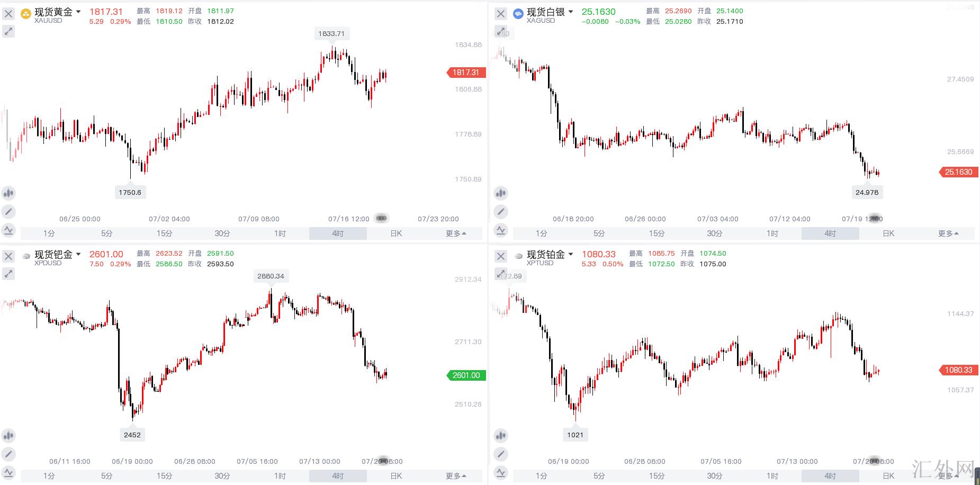Open the 现货钯金 symbol dropdown

coord(78,254)
